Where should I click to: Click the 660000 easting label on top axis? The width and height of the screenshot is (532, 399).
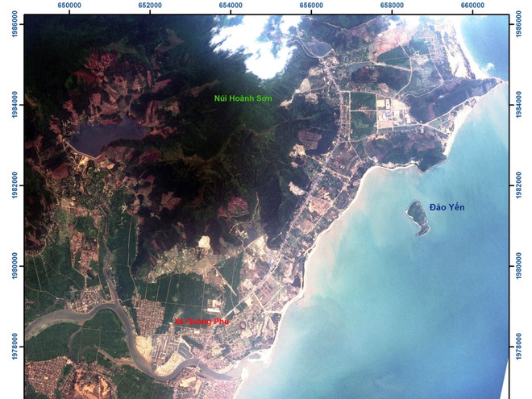click(x=472, y=5)
